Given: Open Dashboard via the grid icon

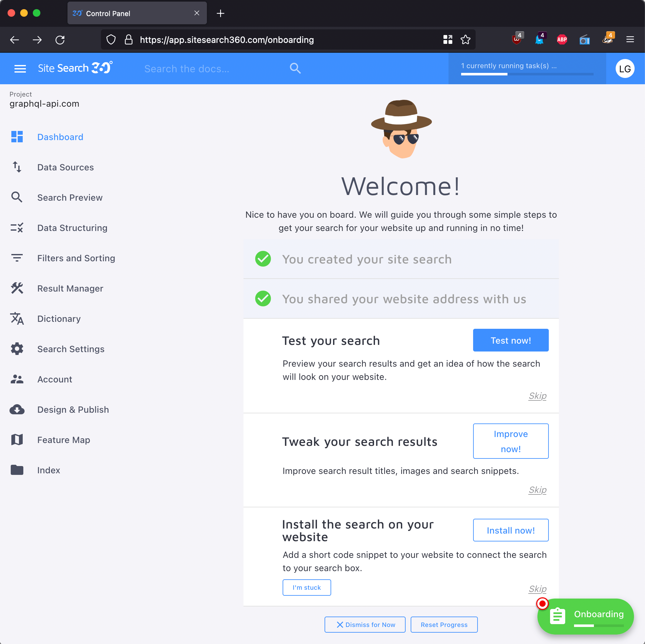Looking at the screenshot, I should tap(17, 137).
